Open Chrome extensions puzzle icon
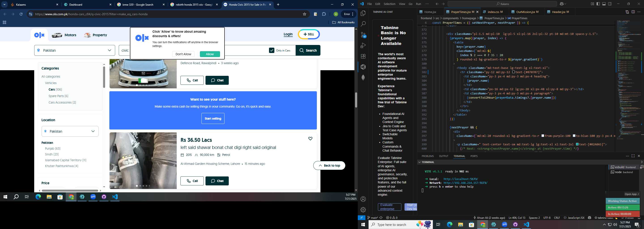Image resolution: width=644 pixels, height=229 pixels. [324, 14]
